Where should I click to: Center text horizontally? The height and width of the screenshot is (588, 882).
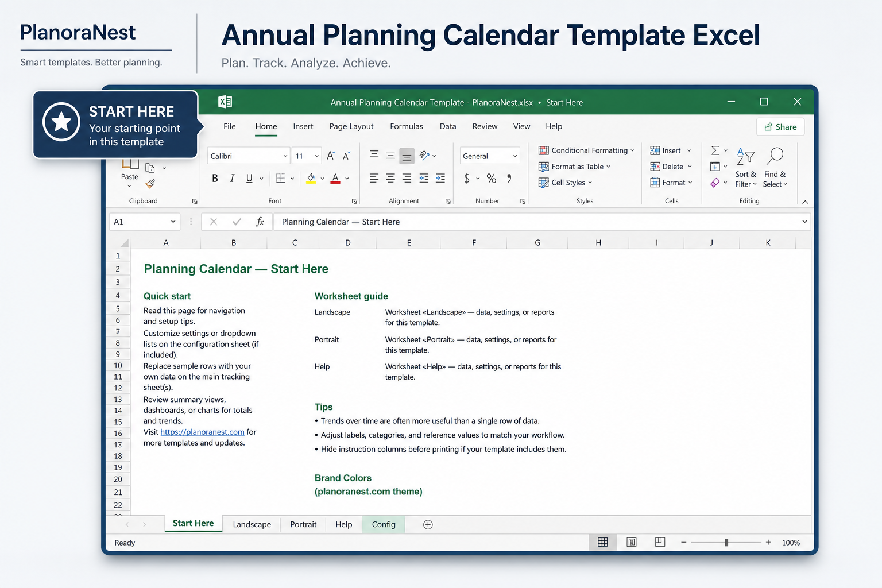(x=390, y=179)
